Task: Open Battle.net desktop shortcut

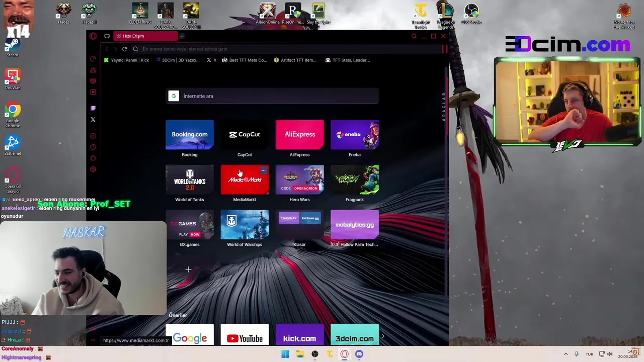Action: tap(13, 146)
